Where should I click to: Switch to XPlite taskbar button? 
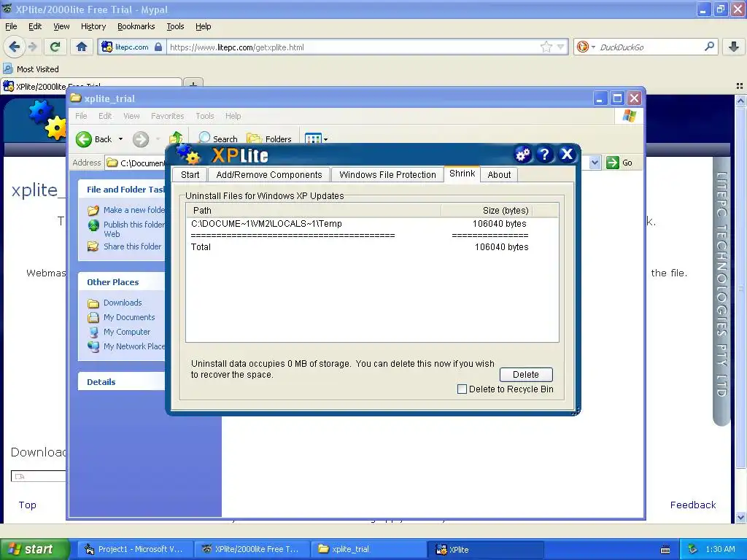tap(485, 549)
